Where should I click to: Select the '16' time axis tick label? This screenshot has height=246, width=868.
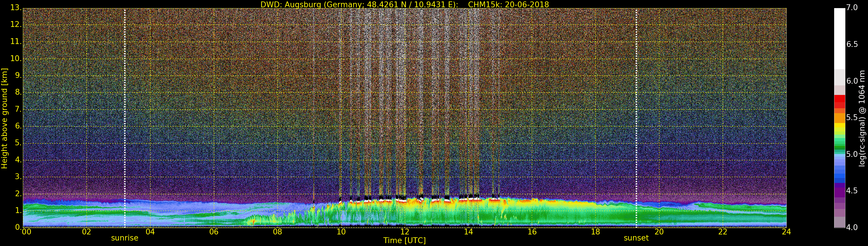(532, 232)
